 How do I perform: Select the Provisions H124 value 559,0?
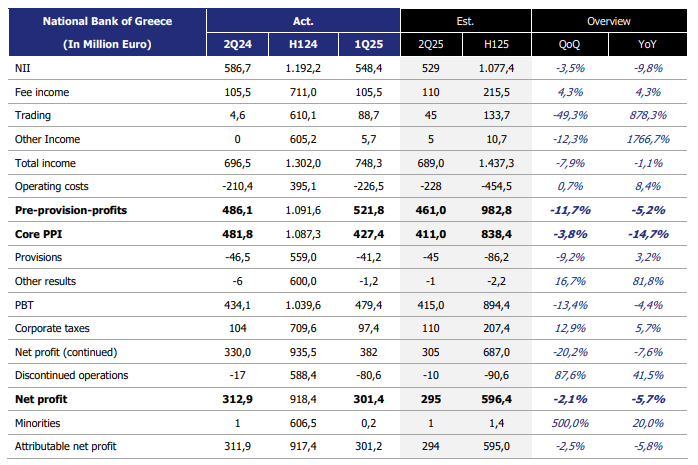coord(303,257)
